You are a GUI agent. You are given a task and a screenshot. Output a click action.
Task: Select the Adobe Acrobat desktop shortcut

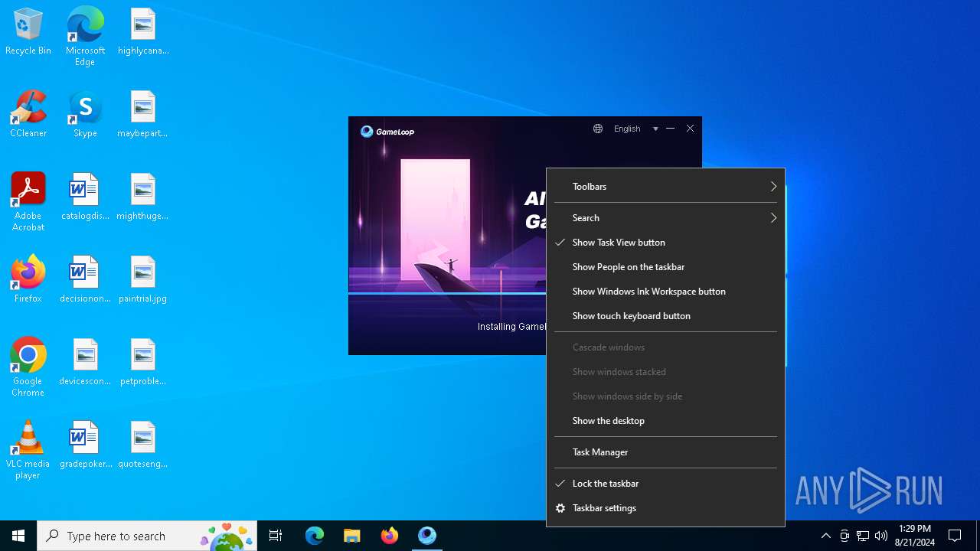coord(28,202)
